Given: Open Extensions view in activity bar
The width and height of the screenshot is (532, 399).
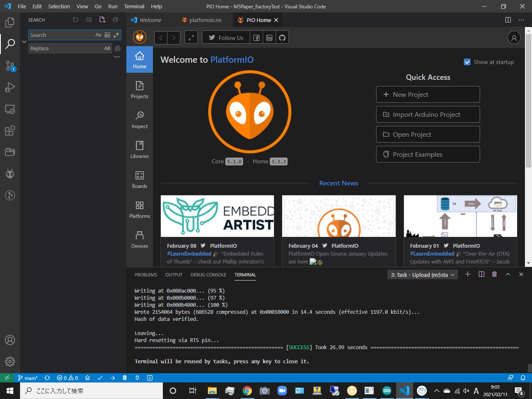Looking at the screenshot, I should (10, 131).
